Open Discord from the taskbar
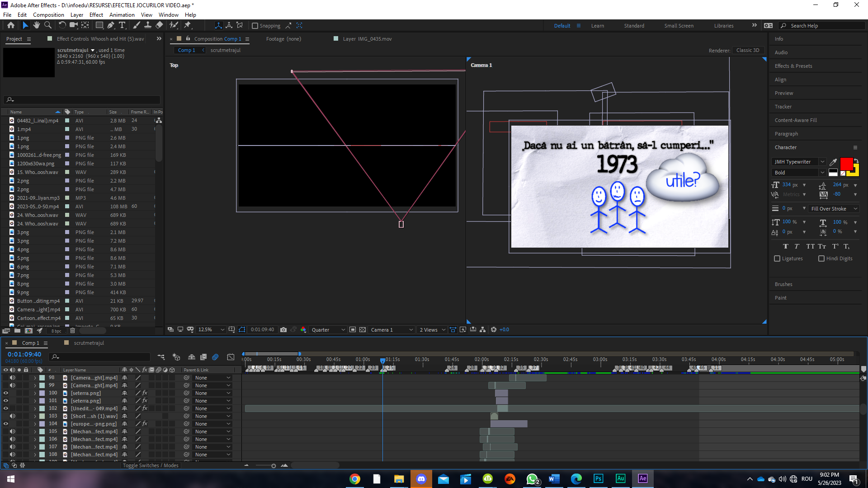 click(421, 479)
